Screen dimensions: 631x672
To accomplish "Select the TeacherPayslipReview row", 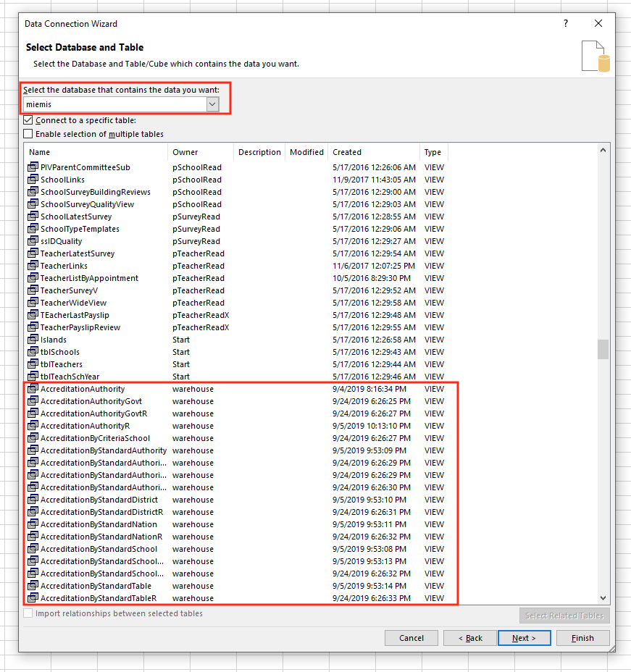I will [80, 327].
